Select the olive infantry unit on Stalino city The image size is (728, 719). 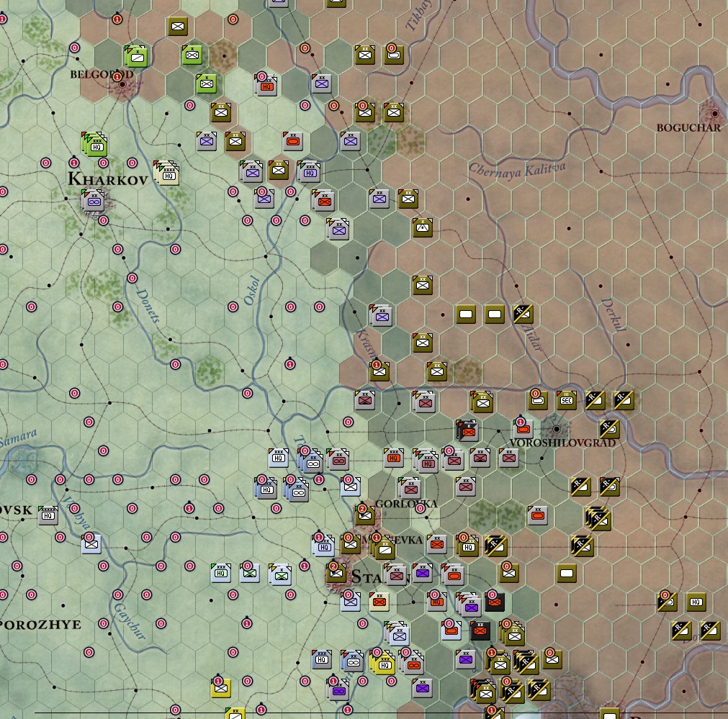[336, 572]
